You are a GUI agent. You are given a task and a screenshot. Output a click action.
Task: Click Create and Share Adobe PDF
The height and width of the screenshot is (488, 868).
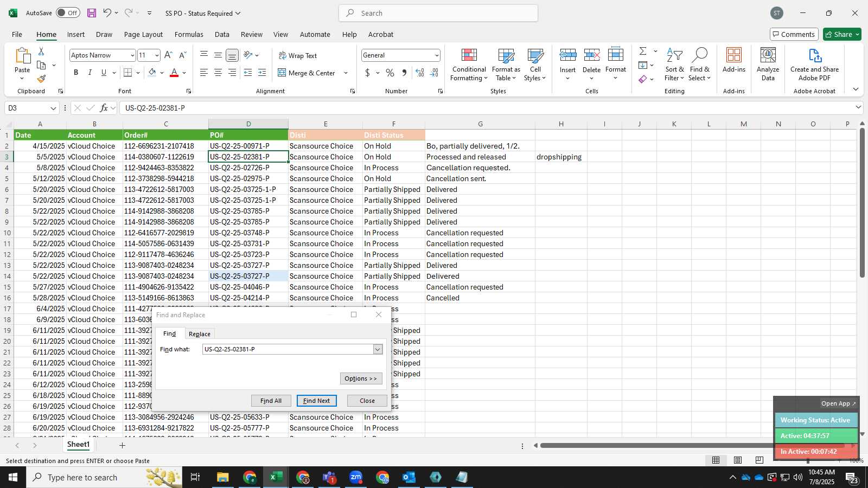[814, 65]
